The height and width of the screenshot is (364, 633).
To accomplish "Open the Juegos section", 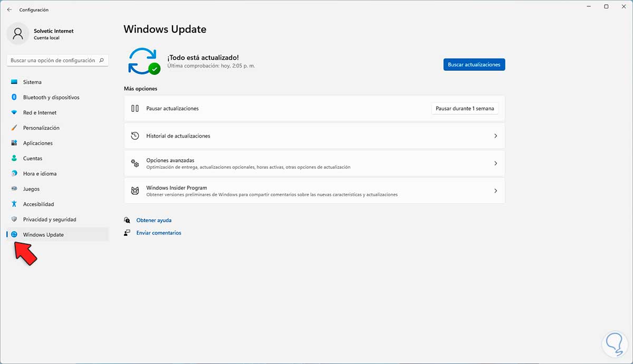I will (x=57, y=189).
